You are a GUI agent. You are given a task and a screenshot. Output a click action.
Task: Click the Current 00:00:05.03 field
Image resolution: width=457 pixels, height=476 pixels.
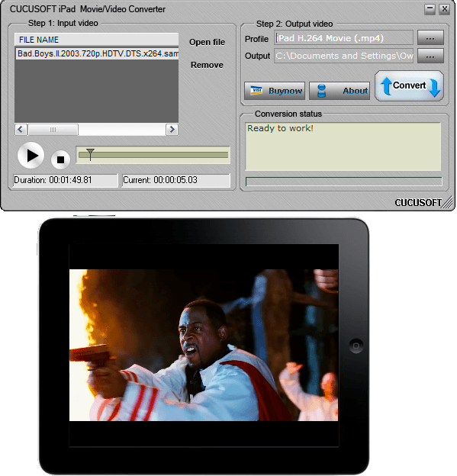click(176, 180)
